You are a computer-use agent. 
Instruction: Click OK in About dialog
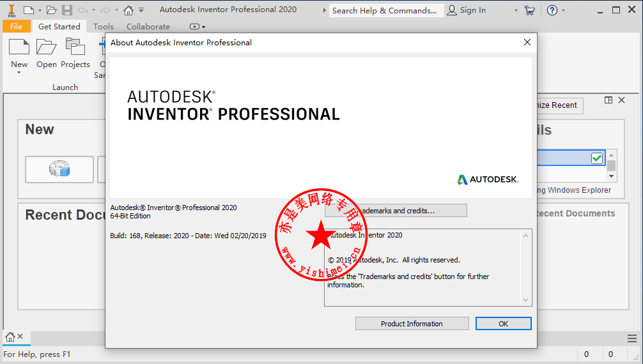click(x=503, y=323)
